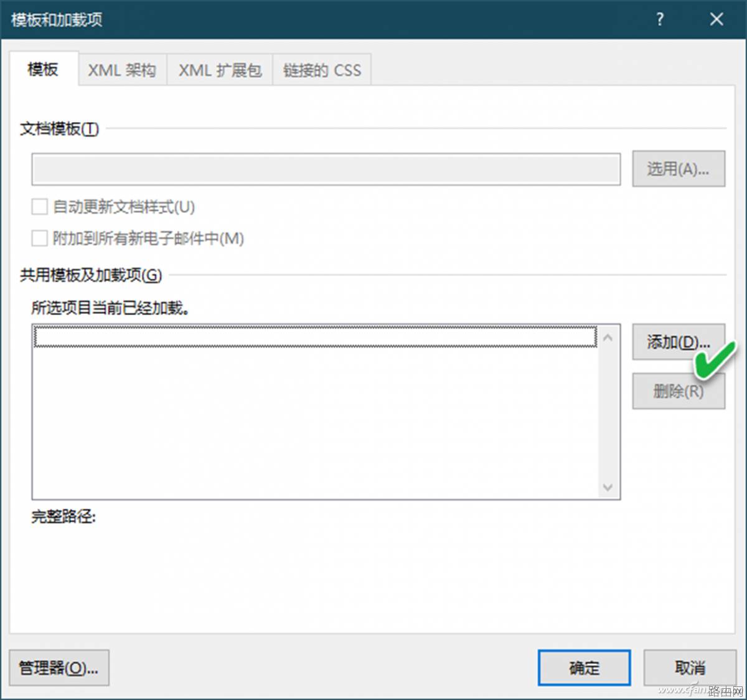The image size is (747, 700).
Task: Click the add-ins list scrollbar track
Action: [x=608, y=412]
